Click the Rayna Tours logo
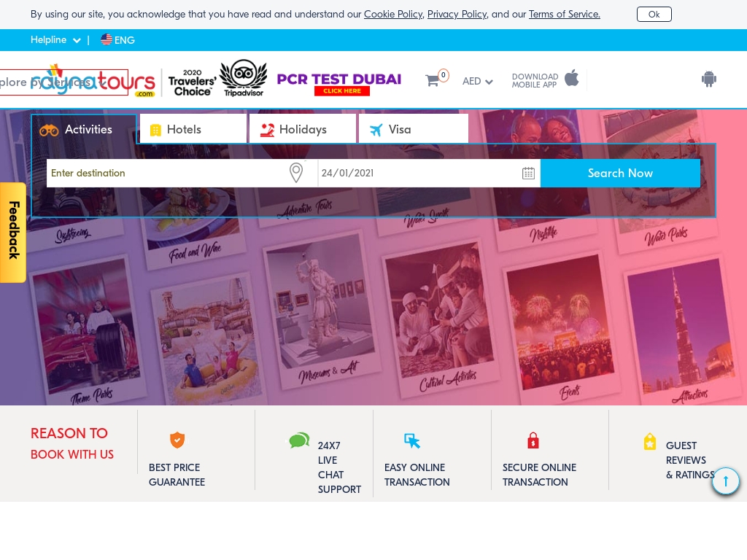Image resolution: width=747 pixels, height=560 pixels. [x=93, y=80]
